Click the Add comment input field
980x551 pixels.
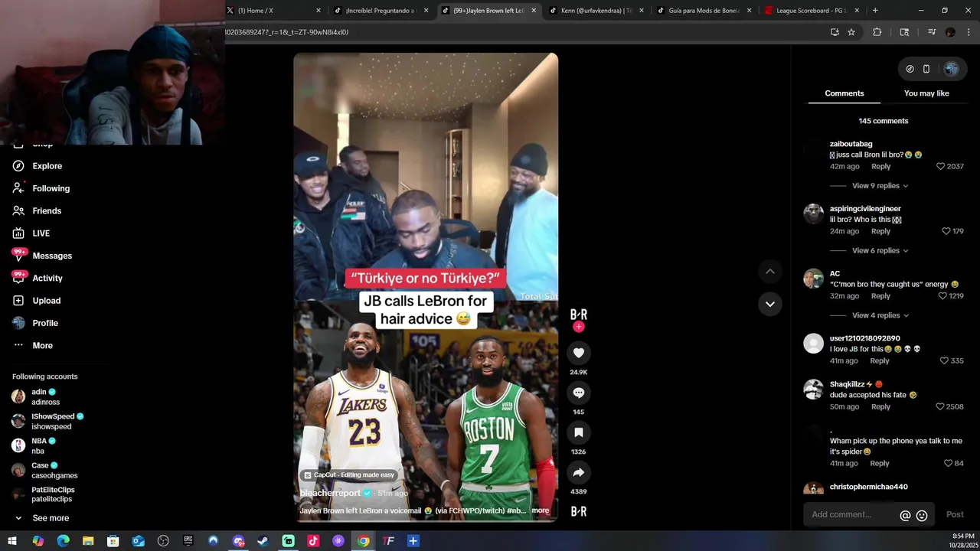pyautogui.click(x=851, y=514)
